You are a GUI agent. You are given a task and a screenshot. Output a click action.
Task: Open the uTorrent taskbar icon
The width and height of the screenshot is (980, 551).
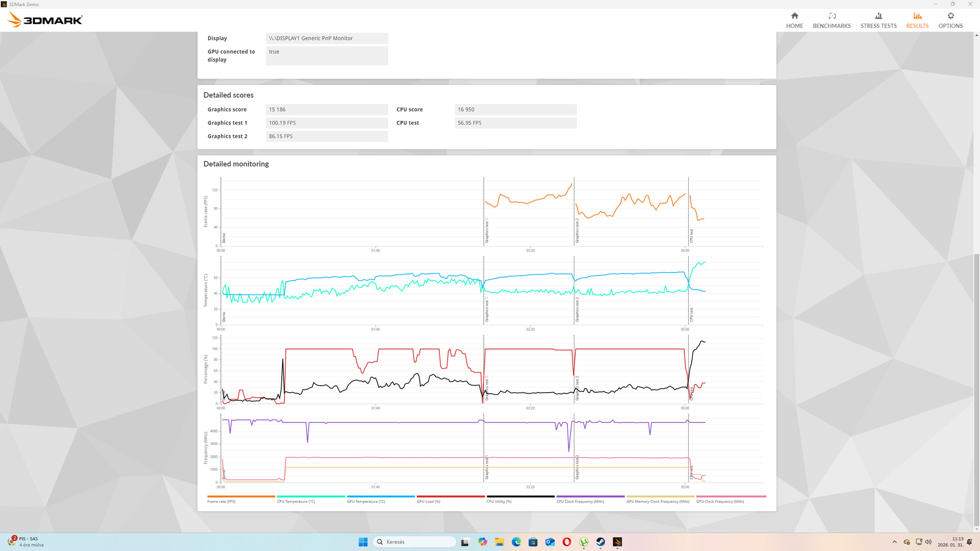click(x=584, y=542)
